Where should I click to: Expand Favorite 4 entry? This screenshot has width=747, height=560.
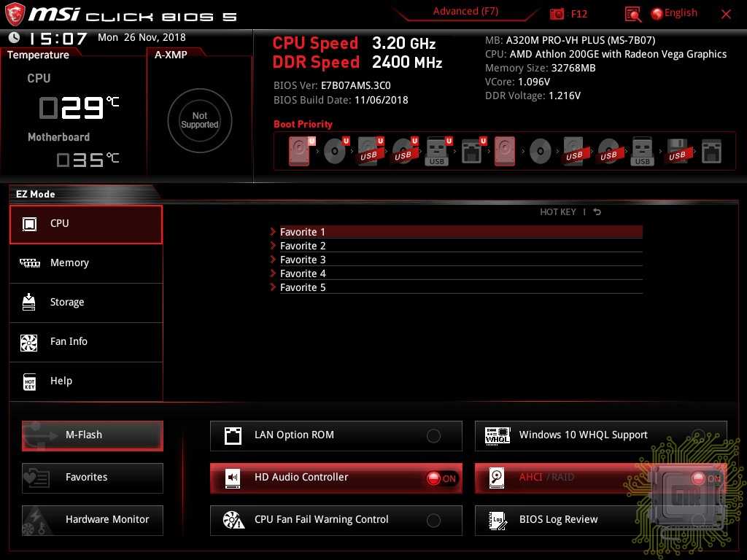(456, 273)
